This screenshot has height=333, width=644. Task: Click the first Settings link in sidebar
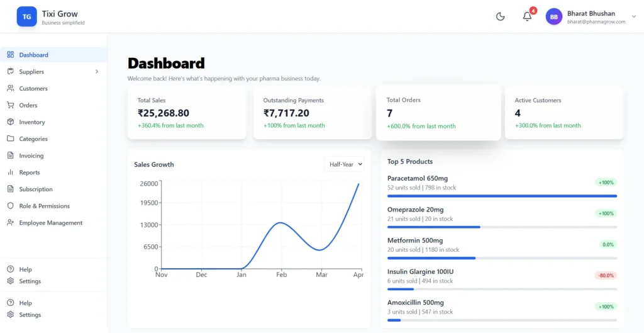[30, 281]
